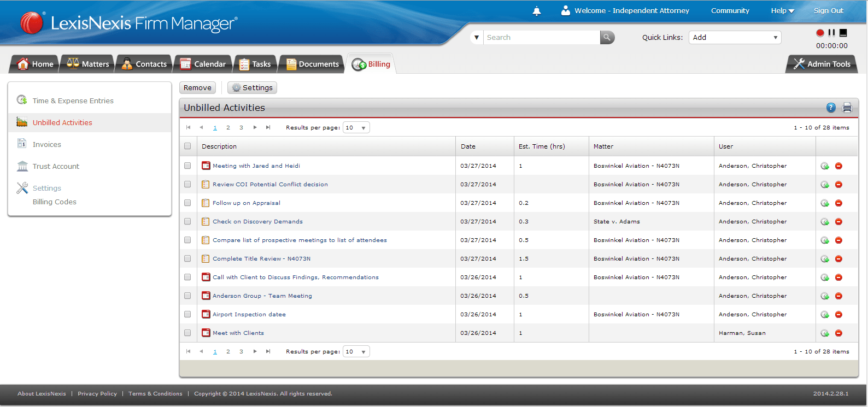Expand the Help menu
Image resolution: width=868 pixels, height=407 pixels.
pos(782,10)
